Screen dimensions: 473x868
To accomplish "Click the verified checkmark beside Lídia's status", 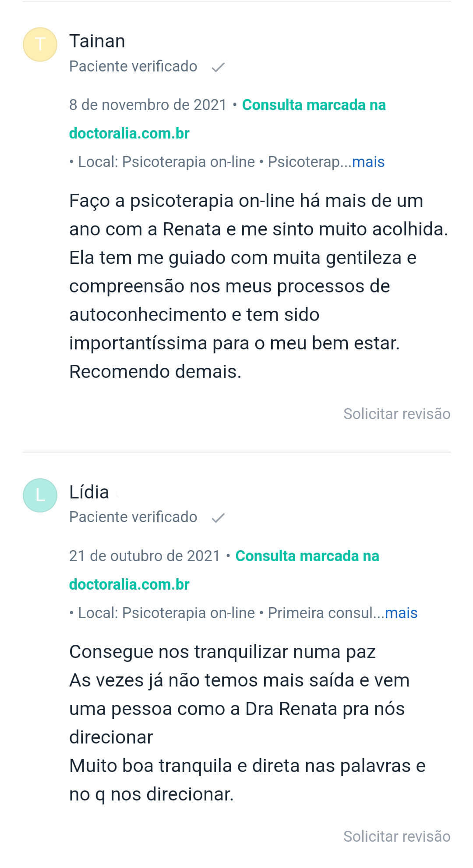I will (218, 518).
